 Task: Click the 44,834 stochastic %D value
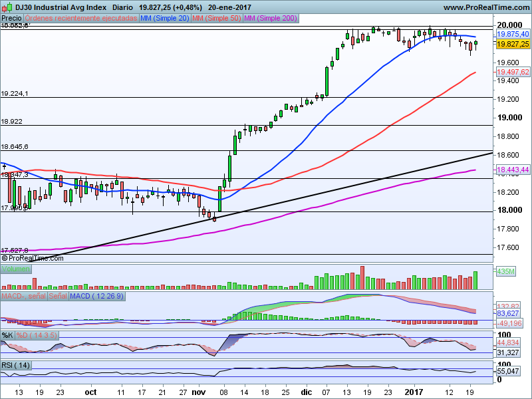[x=508, y=342]
